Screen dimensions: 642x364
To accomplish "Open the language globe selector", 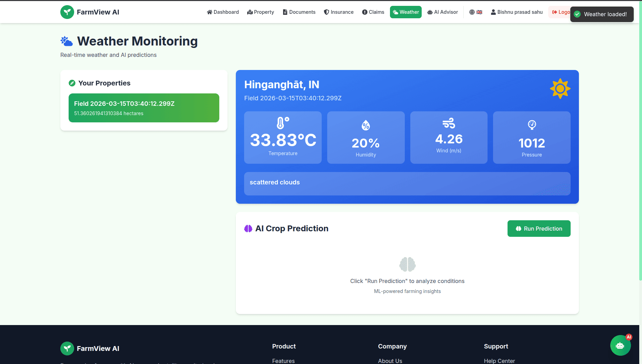I will point(472,12).
